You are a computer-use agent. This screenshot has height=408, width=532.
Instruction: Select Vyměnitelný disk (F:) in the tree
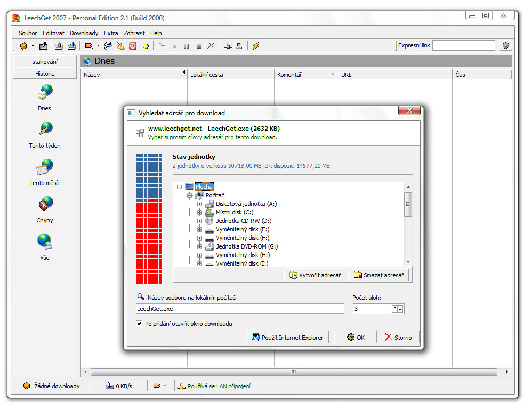click(x=243, y=238)
